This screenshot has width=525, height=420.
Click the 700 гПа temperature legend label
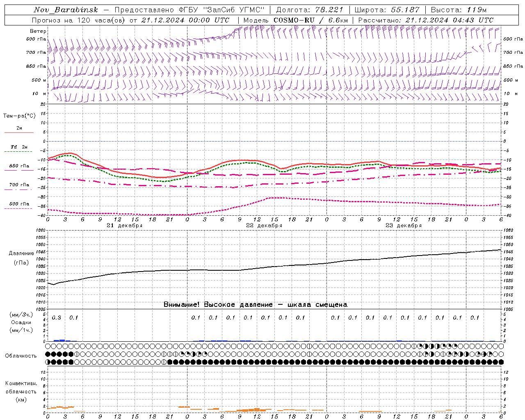[x=19, y=185]
